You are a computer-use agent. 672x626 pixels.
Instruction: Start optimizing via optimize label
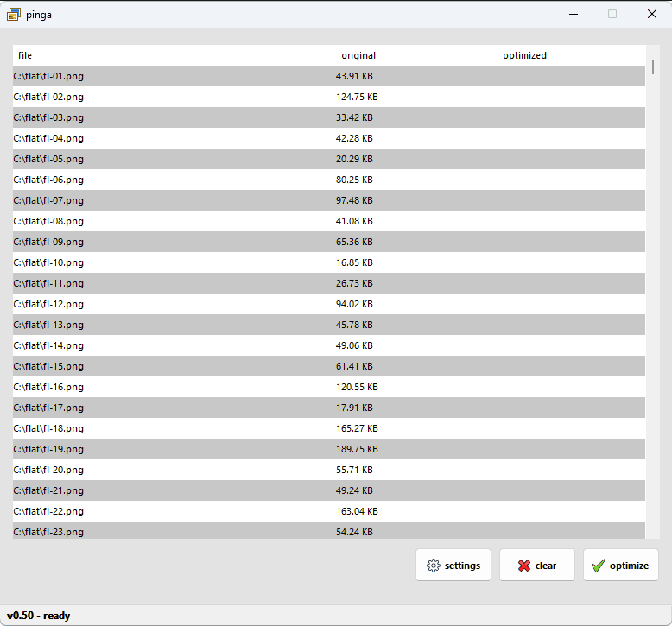point(629,566)
